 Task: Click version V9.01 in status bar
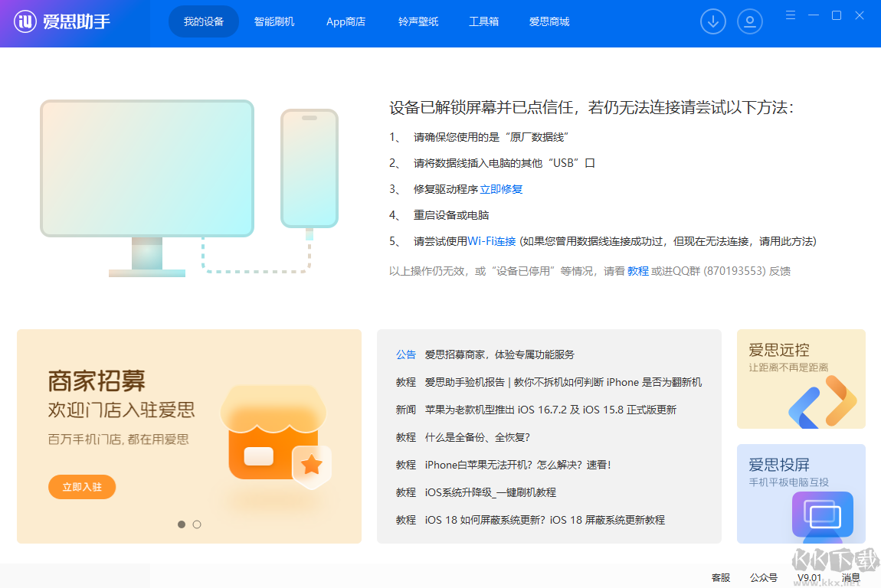(x=809, y=577)
